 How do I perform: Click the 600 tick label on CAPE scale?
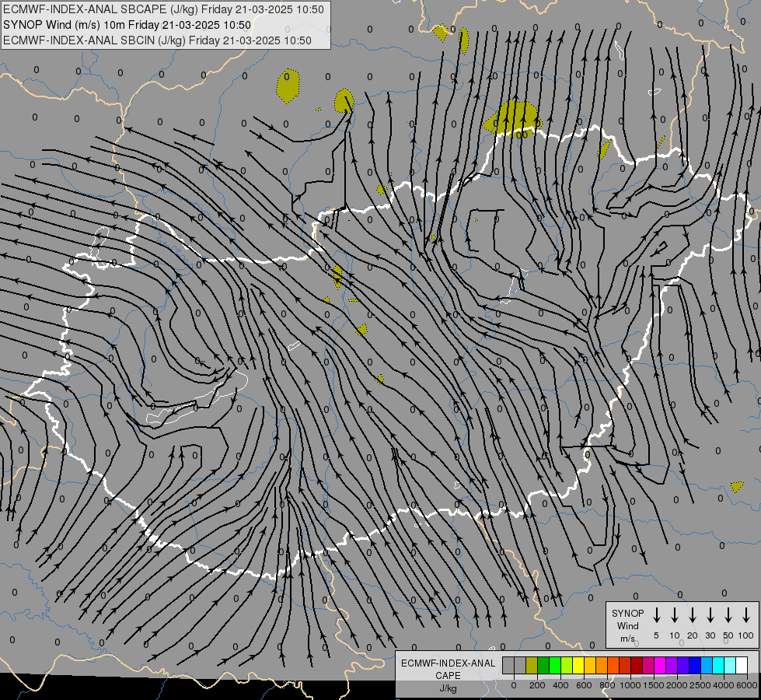[x=584, y=685]
